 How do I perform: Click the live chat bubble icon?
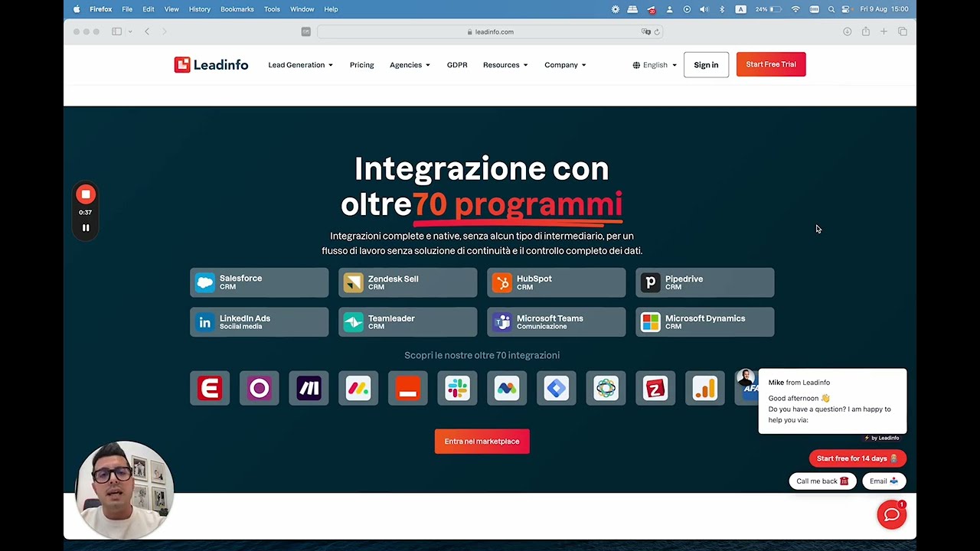[892, 515]
